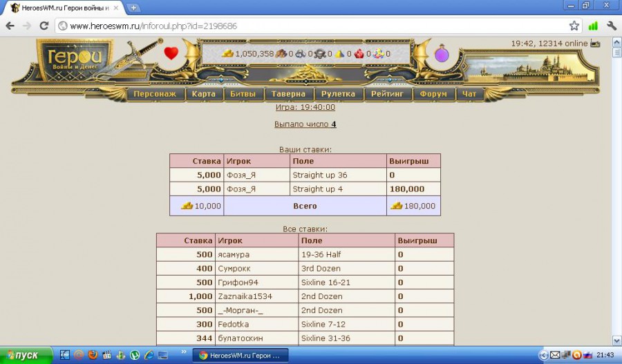
Task: Click the purple mana potion icon
Action: 442,54
